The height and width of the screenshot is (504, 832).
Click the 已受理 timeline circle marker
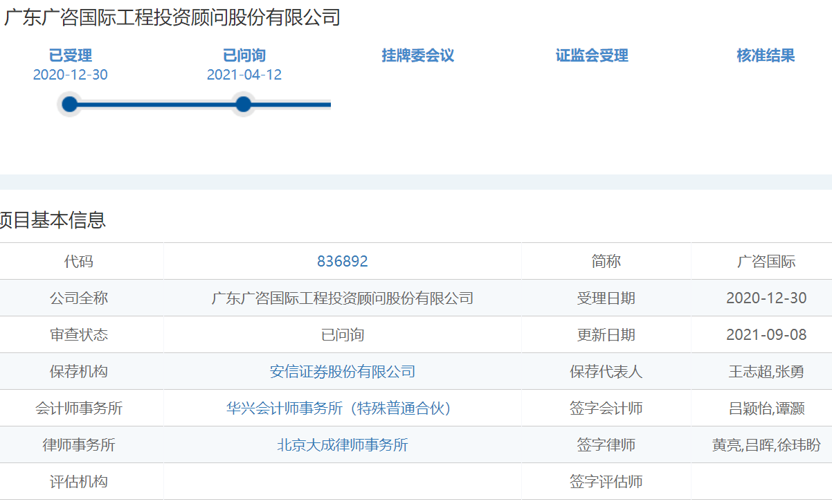(x=69, y=105)
